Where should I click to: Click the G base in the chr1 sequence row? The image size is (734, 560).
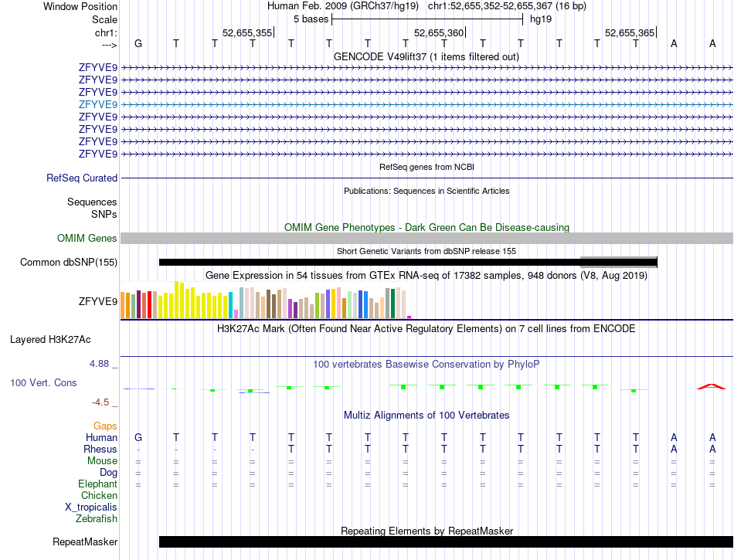tap(138, 44)
